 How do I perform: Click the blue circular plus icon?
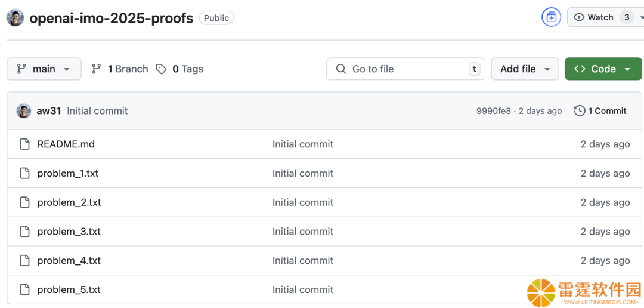551,18
